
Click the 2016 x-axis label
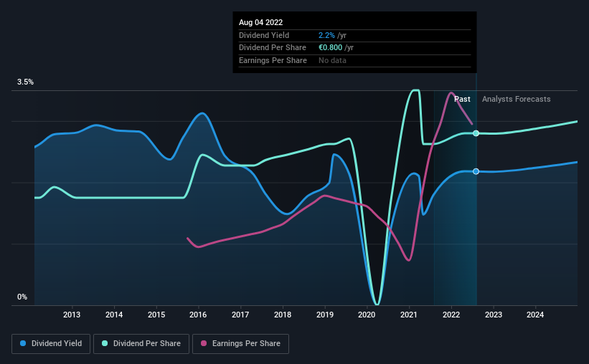[x=198, y=315]
